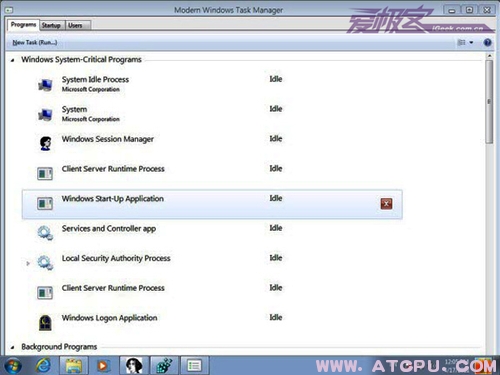Screen dimensions: 500x375
Task: Click New Task (Run...) link
Action: 35,43
